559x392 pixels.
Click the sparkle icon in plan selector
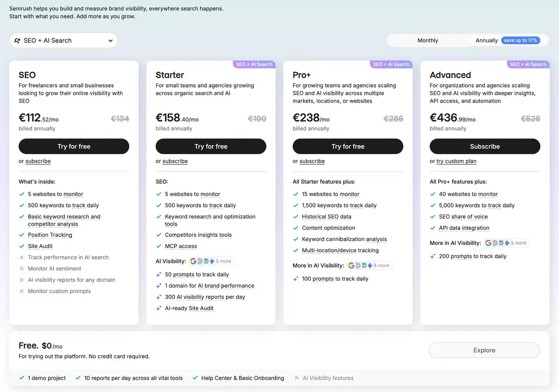(17, 41)
